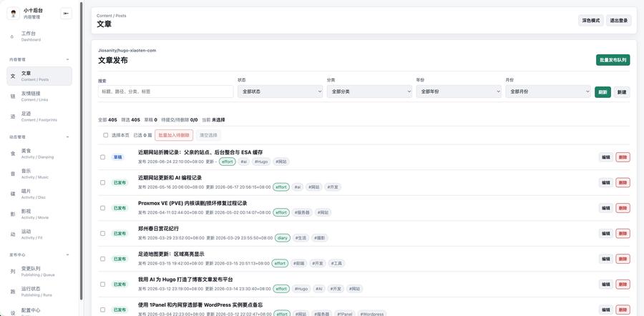
Task: Click 编辑 for 足迹地图更新 post
Action: (x=606, y=259)
